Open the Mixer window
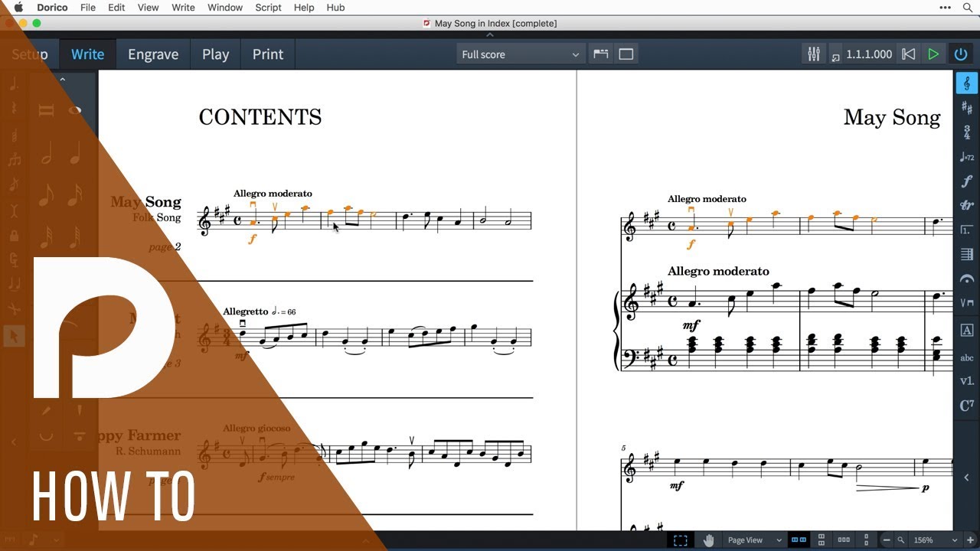 coord(813,54)
